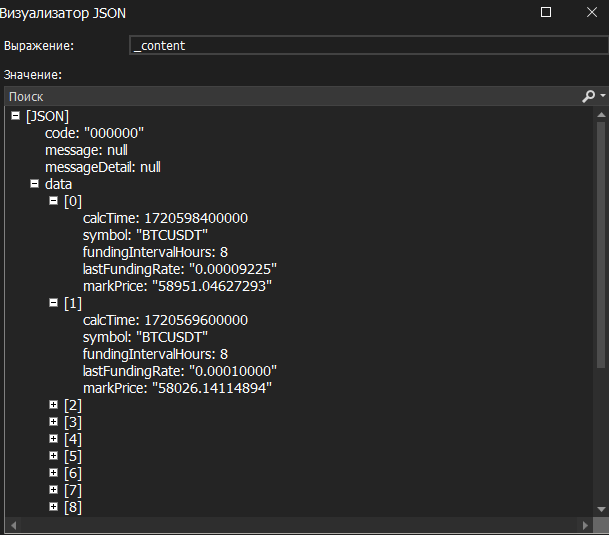Select calcTime: 1720598400000 row
The width and height of the screenshot is (609, 535).
pyautogui.click(x=165, y=218)
